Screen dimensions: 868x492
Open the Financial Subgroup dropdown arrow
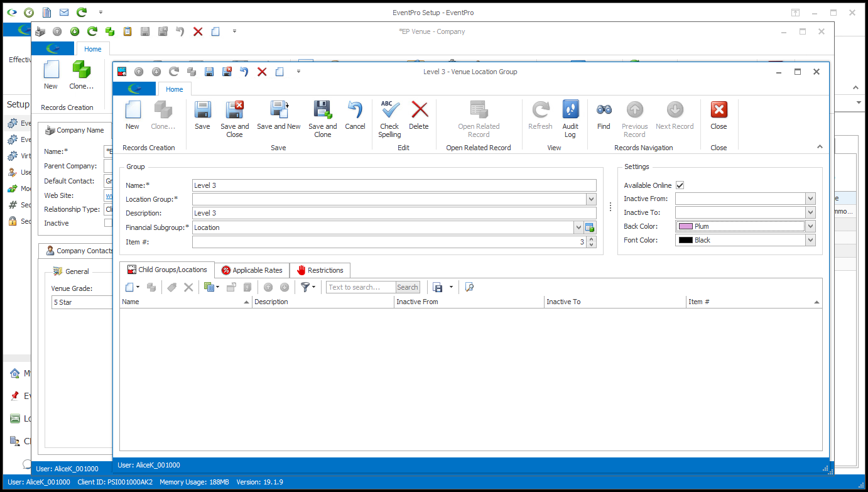578,227
